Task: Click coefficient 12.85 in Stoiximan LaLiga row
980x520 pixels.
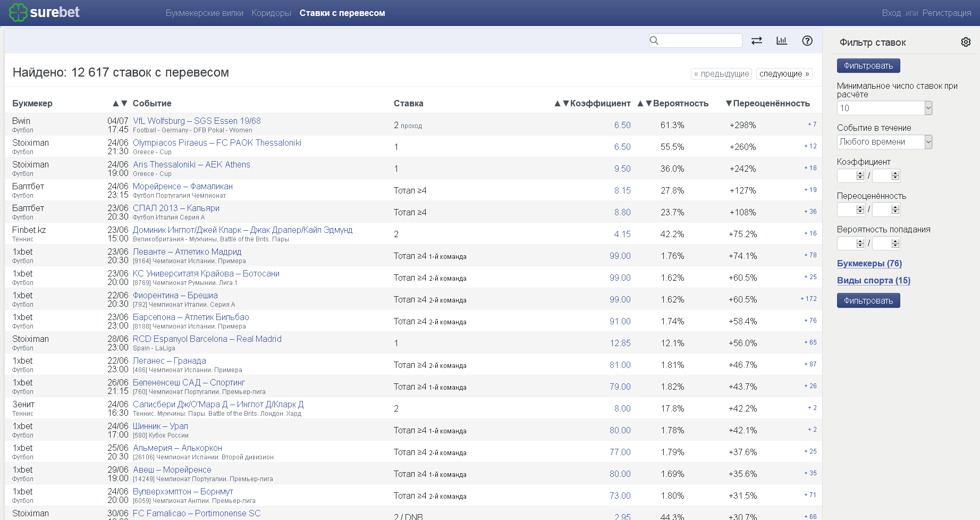Action: point(620,343)
